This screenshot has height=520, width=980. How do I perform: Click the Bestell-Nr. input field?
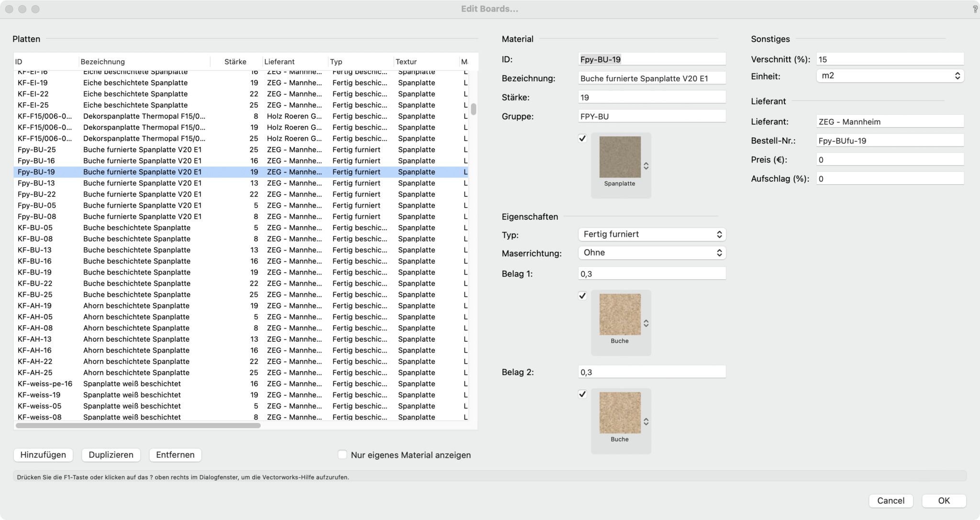[890, 141]
